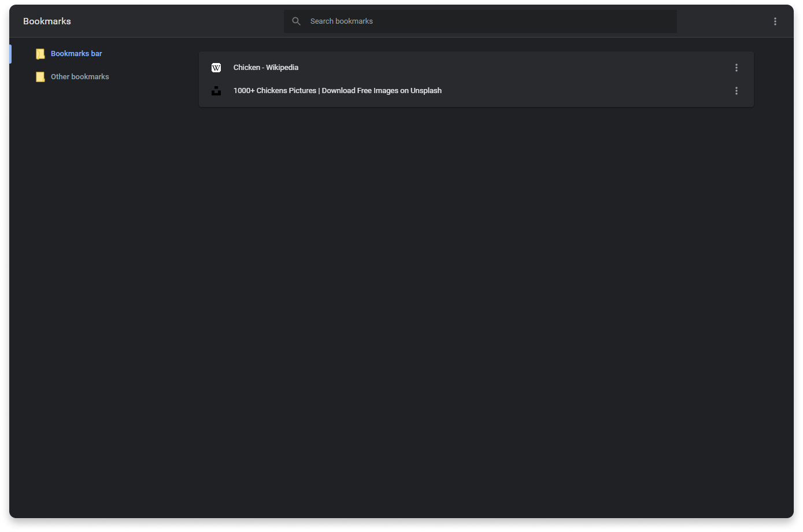This screenshot has width=803, height=532.
Task: Click the yellow folder icon beside Bookmarks bar
Action: click(x=40, y=53)
